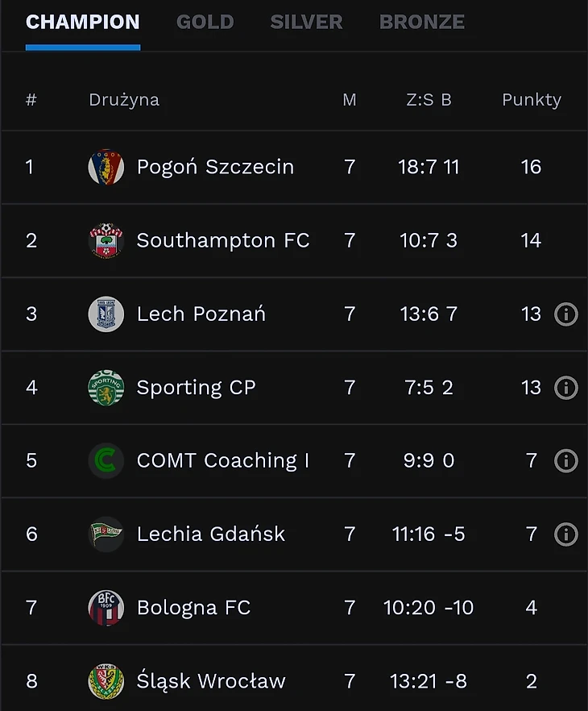Click the Lech Poznań team logo
Screen dimensions: 588x711
click(x=106, y=314)
